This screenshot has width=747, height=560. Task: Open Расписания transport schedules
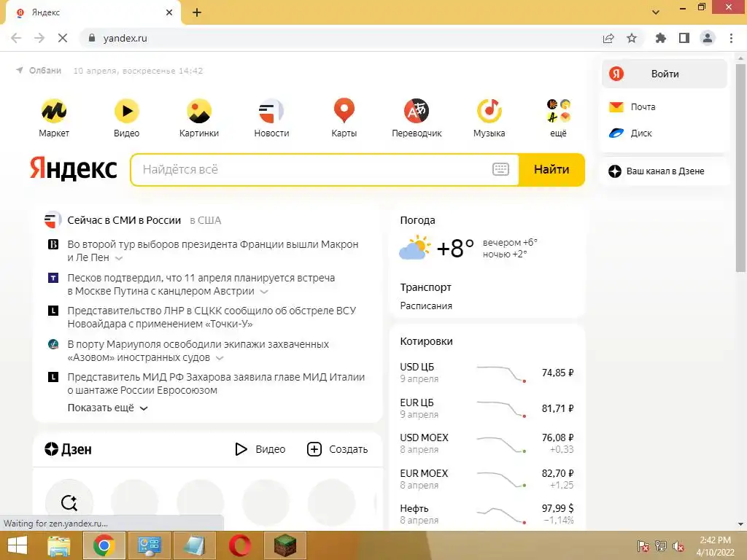426,306
